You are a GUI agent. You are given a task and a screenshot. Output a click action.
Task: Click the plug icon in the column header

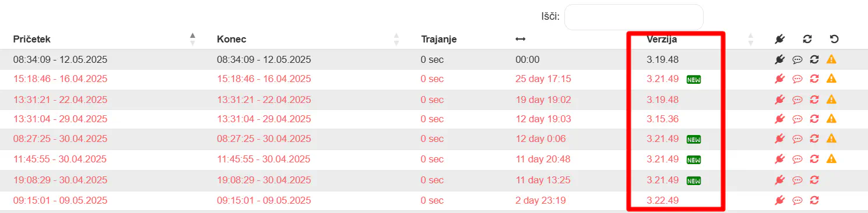click(x=779, y=40)
